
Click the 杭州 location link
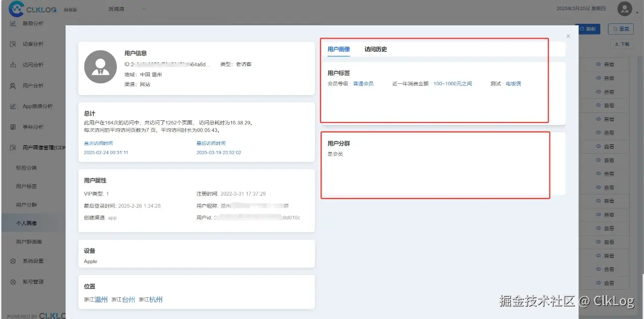coord(156,300)
